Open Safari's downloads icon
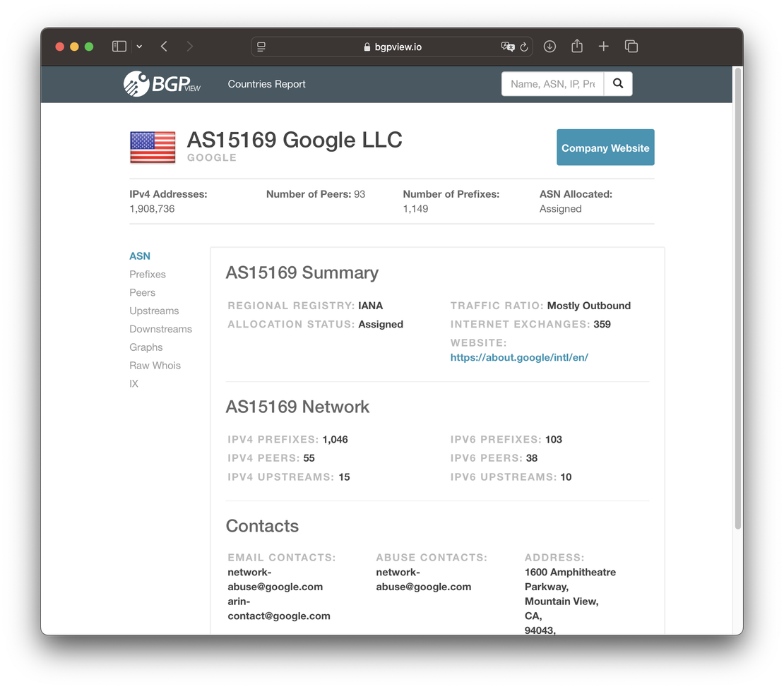The image size is (784, 689). pos(550,46)
